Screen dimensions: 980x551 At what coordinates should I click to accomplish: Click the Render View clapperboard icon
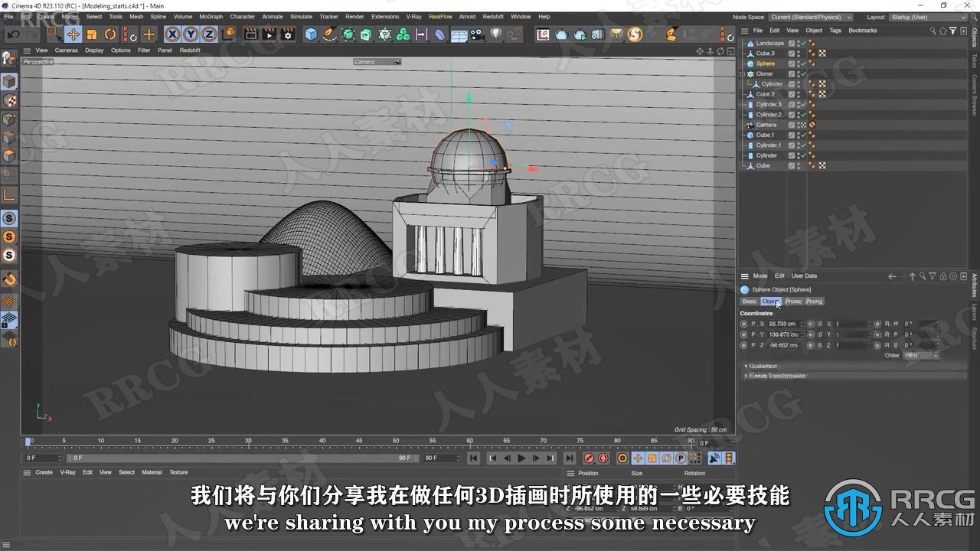(x=250, y=34)
